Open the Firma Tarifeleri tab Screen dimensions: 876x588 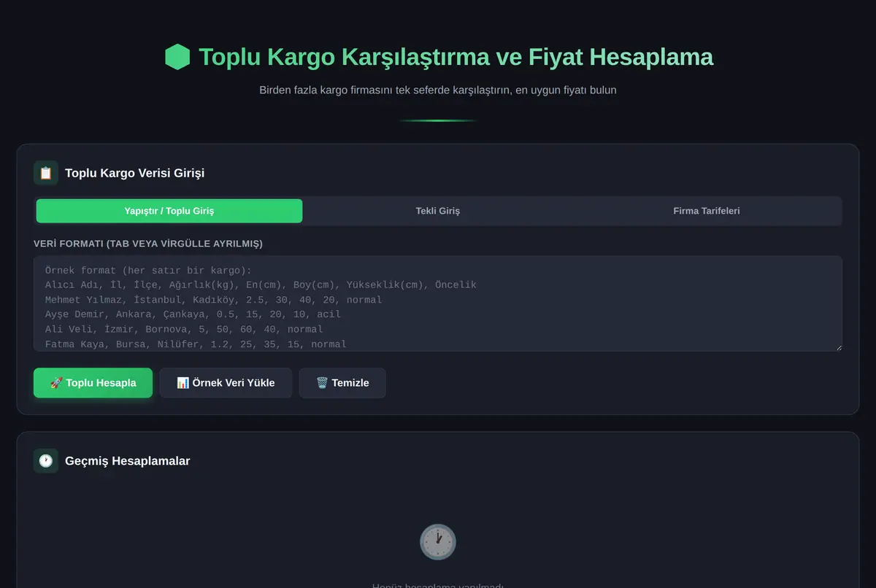(x=707, y=211)
